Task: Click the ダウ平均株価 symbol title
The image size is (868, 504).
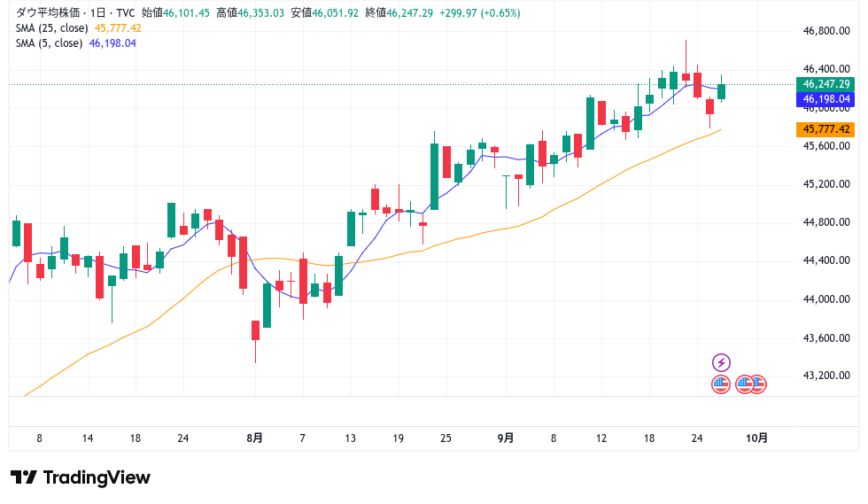Action: 45,12
